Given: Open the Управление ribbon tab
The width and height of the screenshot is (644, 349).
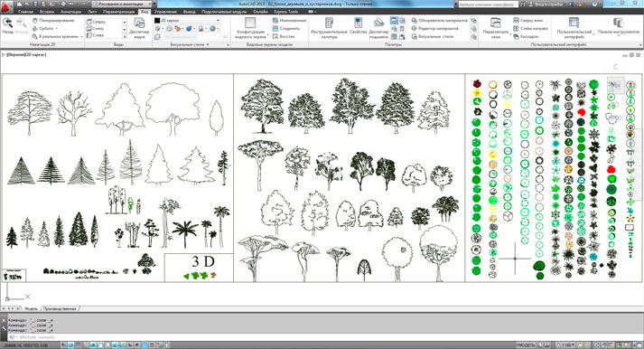Looking at the screenshot, I should pyautogui.click(x=165, y=12).
